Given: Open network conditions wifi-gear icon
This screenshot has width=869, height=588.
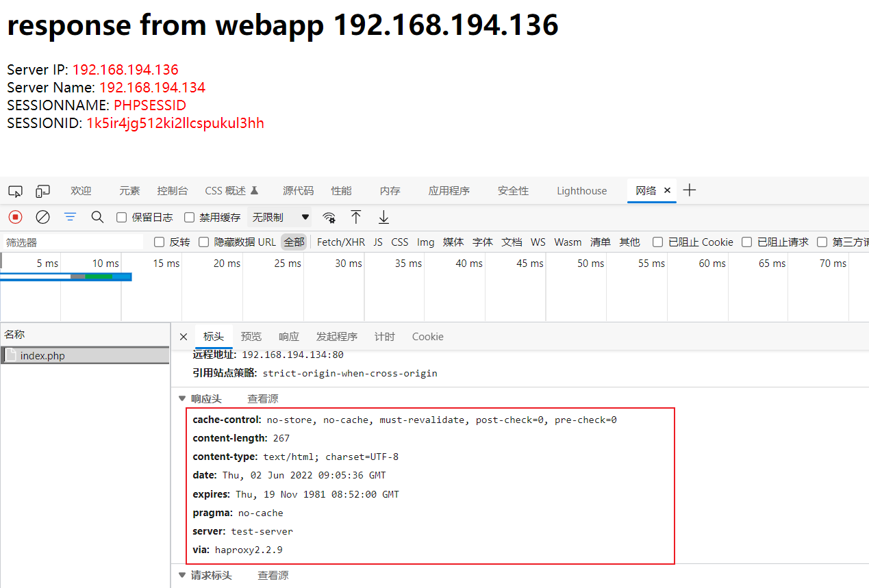Looking at the screenshot, I should pos(329,218).
